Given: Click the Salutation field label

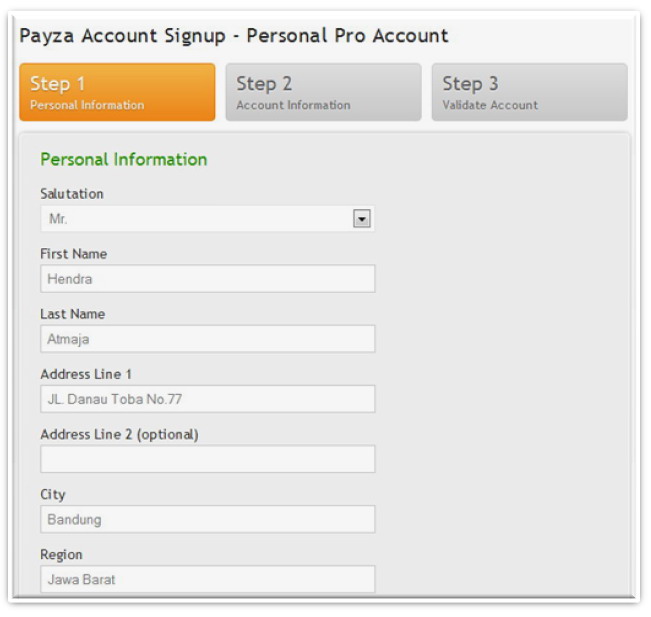Looking at the screenshot, I should pos(71,194).
